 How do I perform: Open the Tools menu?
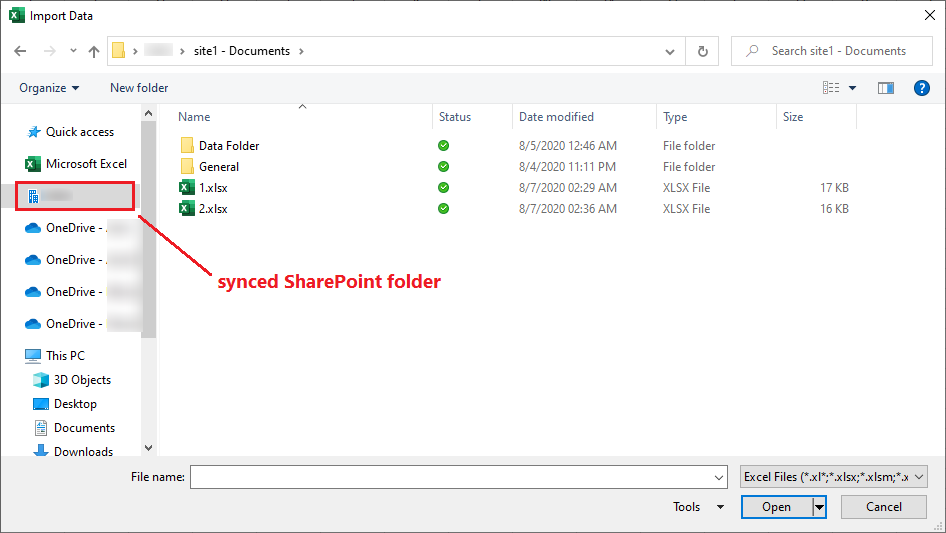coord(698,507)
